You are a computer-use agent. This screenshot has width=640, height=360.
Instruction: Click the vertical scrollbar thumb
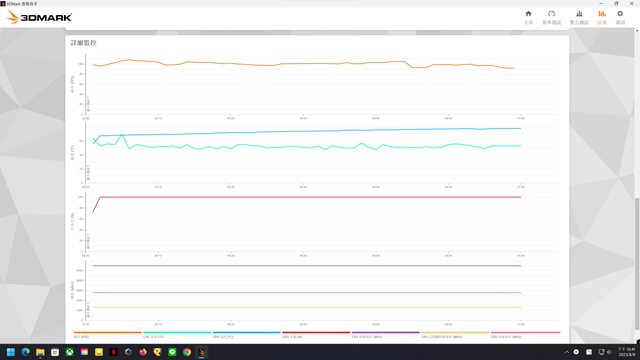pyautogui.click(x=637, y=263)
